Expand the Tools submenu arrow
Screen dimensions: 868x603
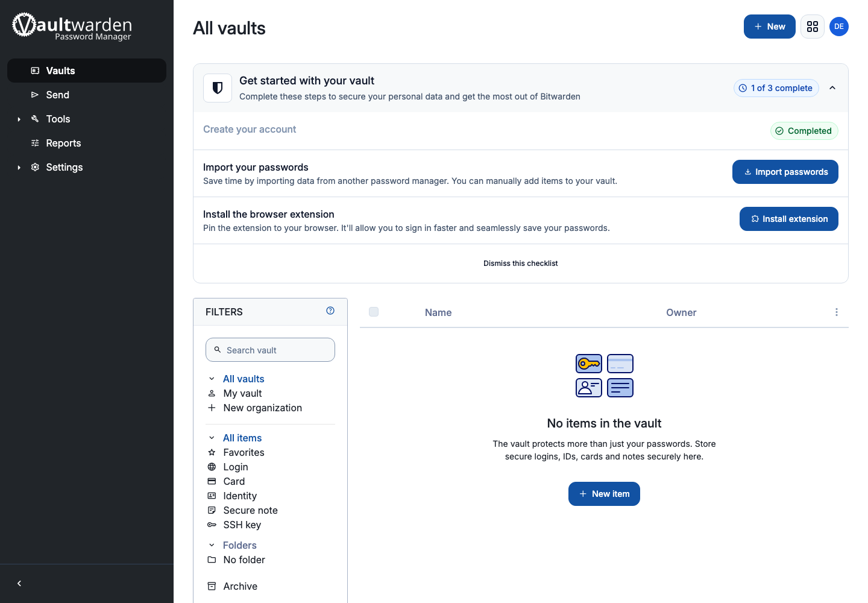(x=19, y=119)
